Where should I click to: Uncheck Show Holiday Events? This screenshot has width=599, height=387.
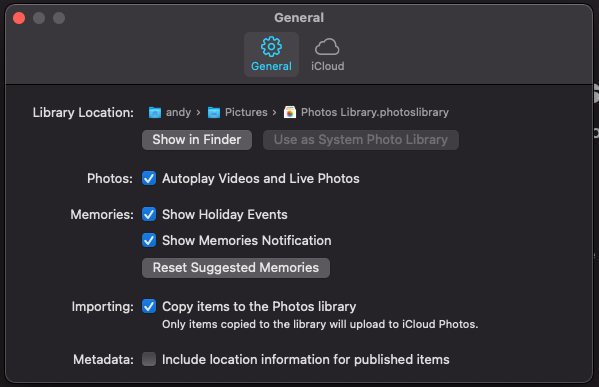(149, 214)
